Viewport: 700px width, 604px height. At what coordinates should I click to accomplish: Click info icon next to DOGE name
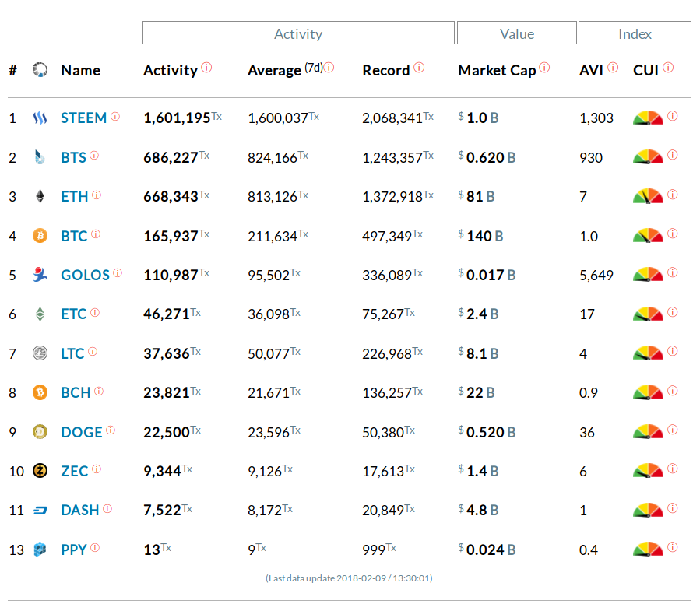tap(111, 430)
